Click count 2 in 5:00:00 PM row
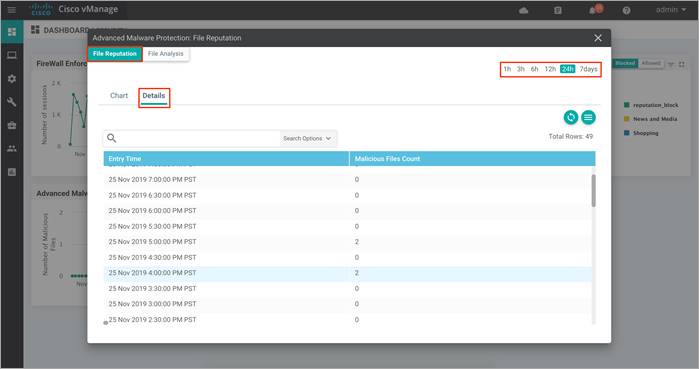 coord(357,242)
